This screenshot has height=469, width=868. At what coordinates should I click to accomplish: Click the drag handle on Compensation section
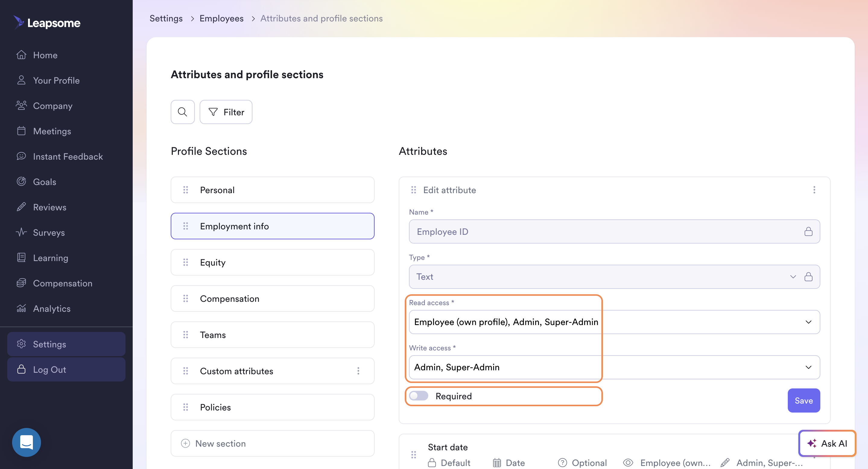[x=186, y=298]
